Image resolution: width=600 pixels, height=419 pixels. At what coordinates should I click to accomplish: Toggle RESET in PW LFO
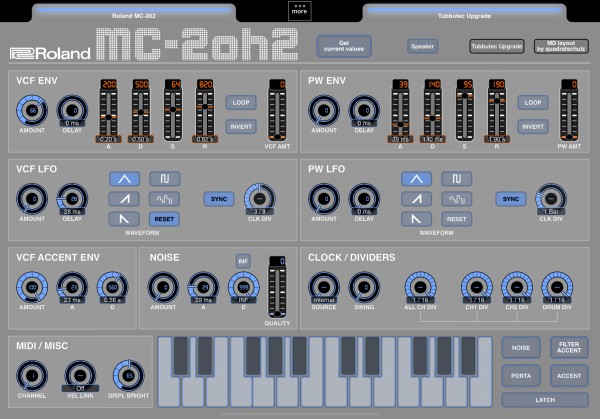(x=457, y=219)
